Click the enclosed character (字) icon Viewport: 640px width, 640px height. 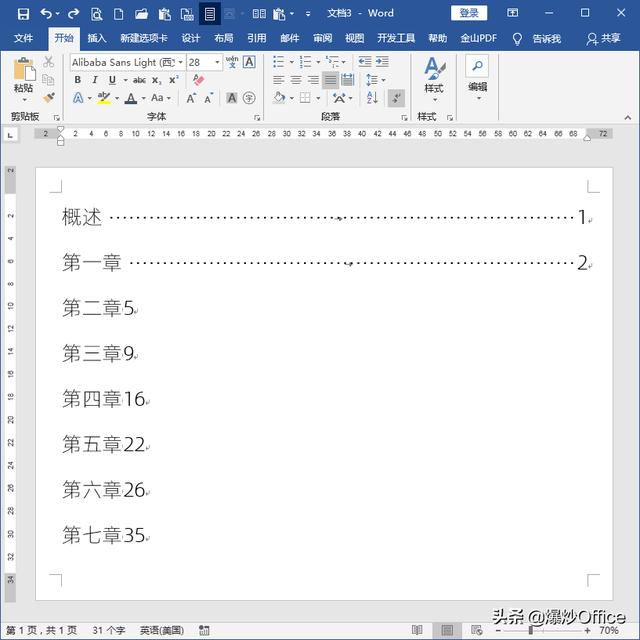tap(249, 98)
